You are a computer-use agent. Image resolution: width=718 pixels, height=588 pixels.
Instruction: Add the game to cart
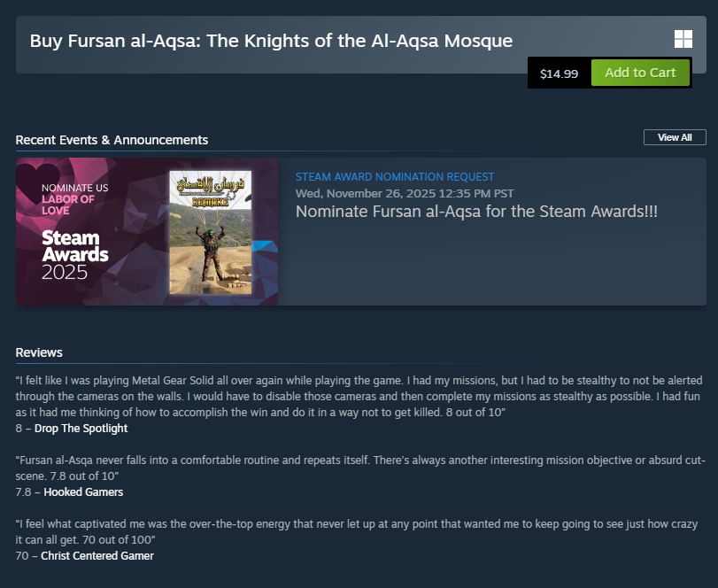click(640, 73)
